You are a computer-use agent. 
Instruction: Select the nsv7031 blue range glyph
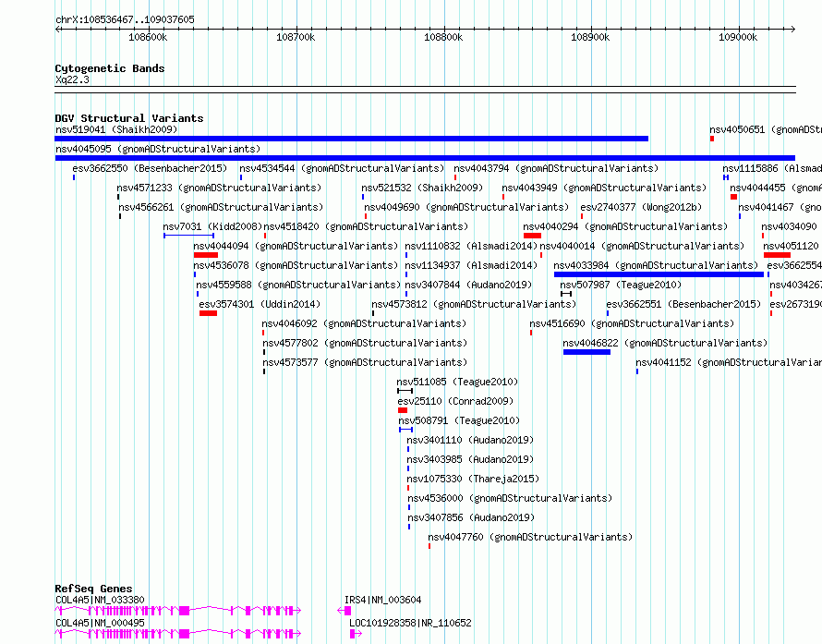pyautogui.click(x=188, y=236)
